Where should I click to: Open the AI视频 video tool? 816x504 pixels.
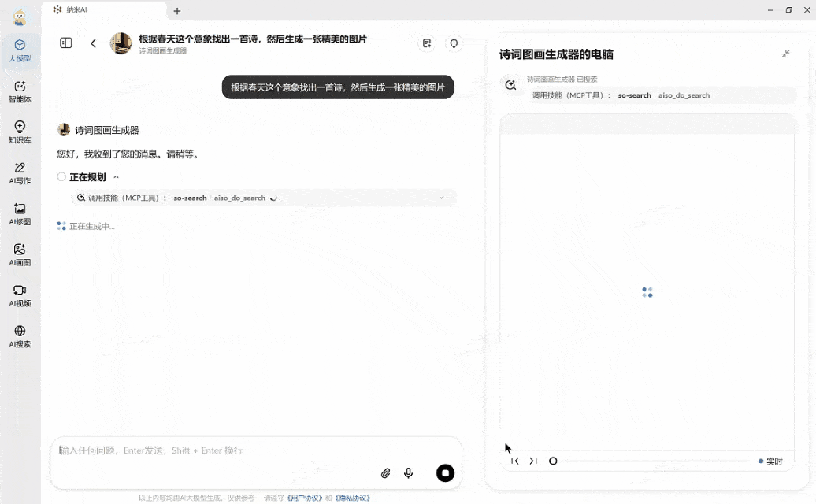click(20, 296)
